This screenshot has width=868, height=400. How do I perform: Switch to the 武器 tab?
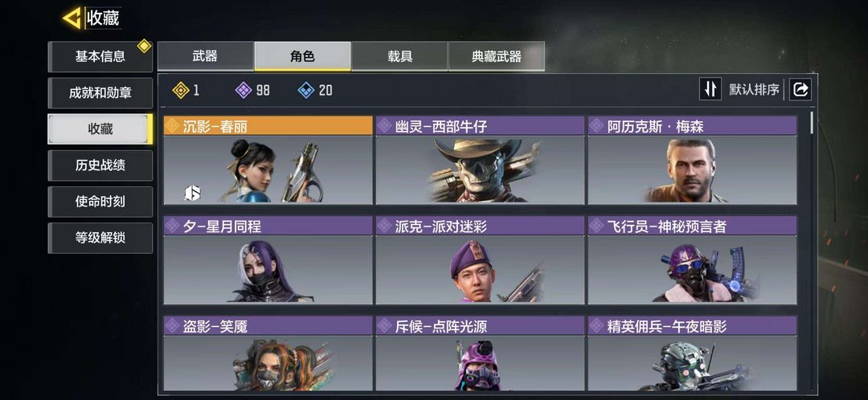tap(206, 56)
